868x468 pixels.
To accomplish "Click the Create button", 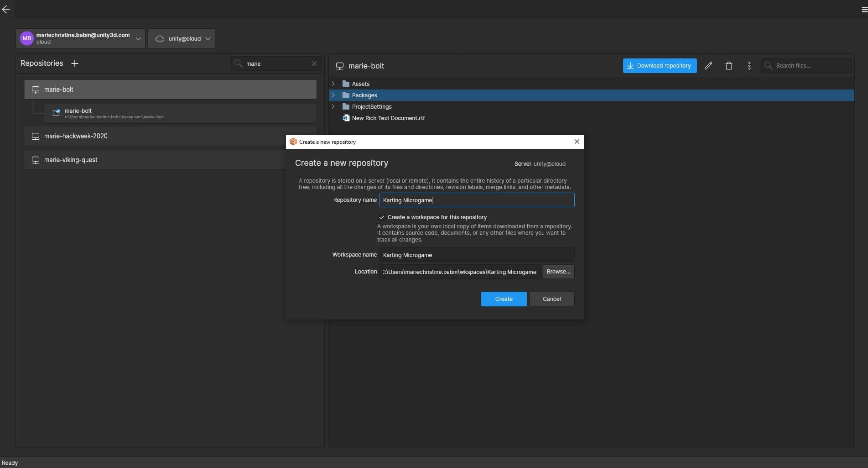I will click(503, 299).
